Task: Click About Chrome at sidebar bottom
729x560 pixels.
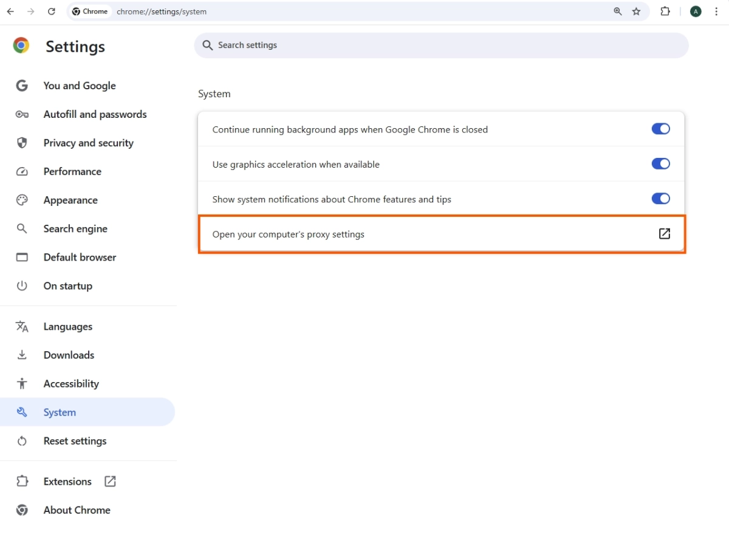Action: [x=77, y=510]
